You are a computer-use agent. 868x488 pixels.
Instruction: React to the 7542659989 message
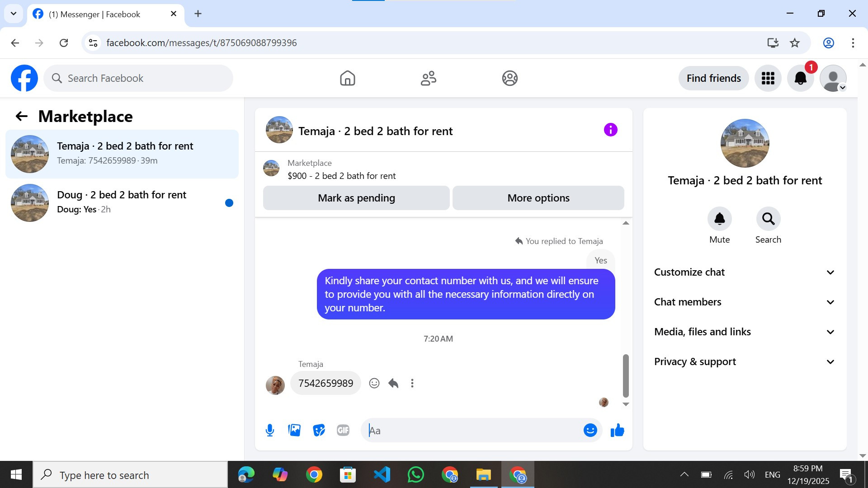(x=374, y=383)
